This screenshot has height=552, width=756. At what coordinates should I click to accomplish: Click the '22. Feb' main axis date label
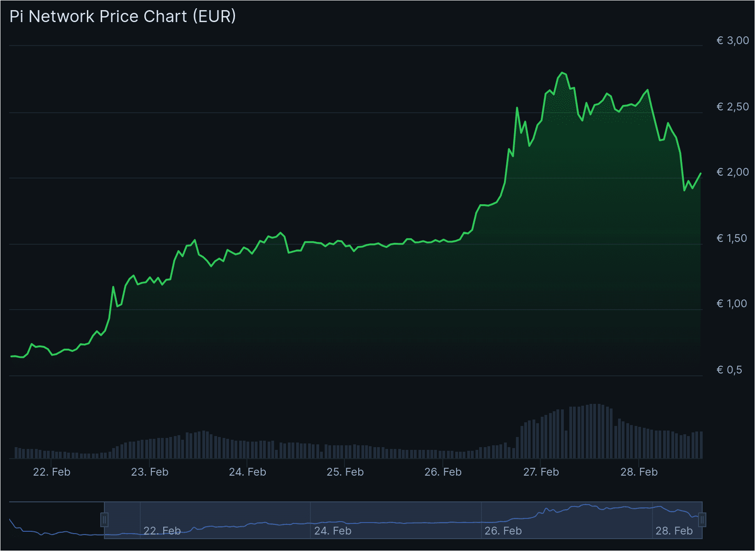[x=52, y=472]
